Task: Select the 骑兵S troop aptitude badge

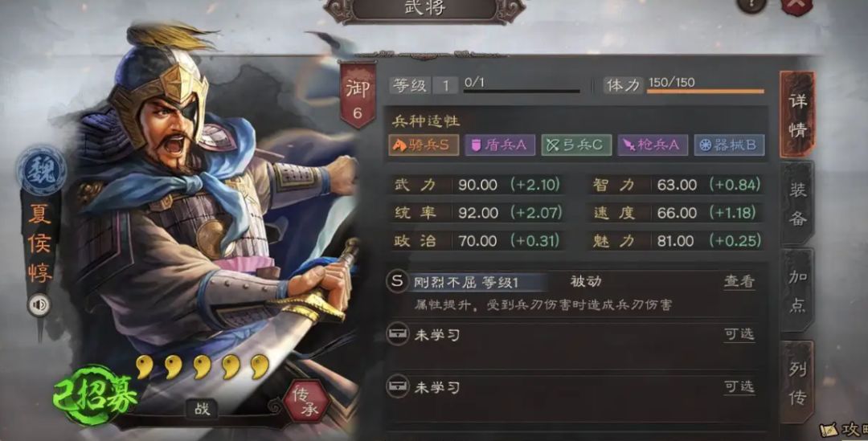Action: (424, 145)
